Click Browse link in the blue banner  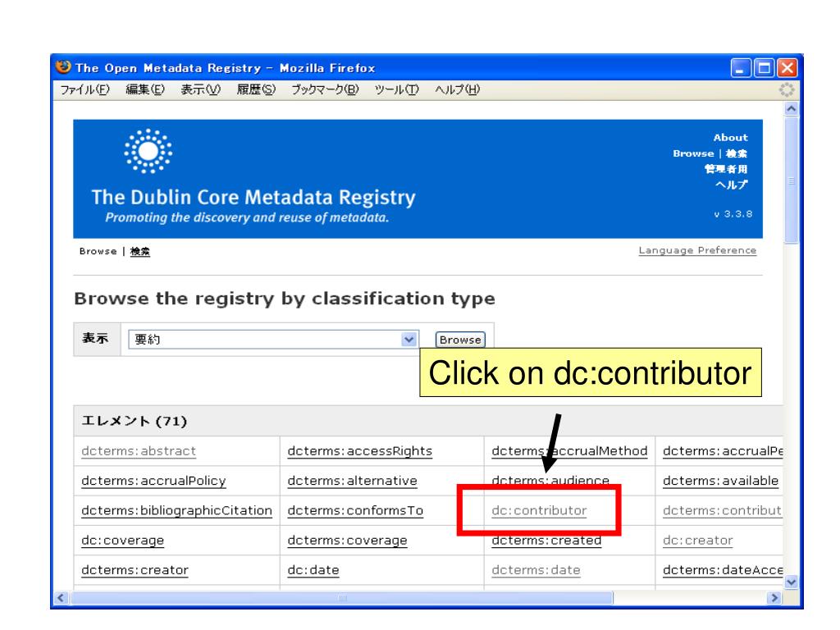click(693, 153)
